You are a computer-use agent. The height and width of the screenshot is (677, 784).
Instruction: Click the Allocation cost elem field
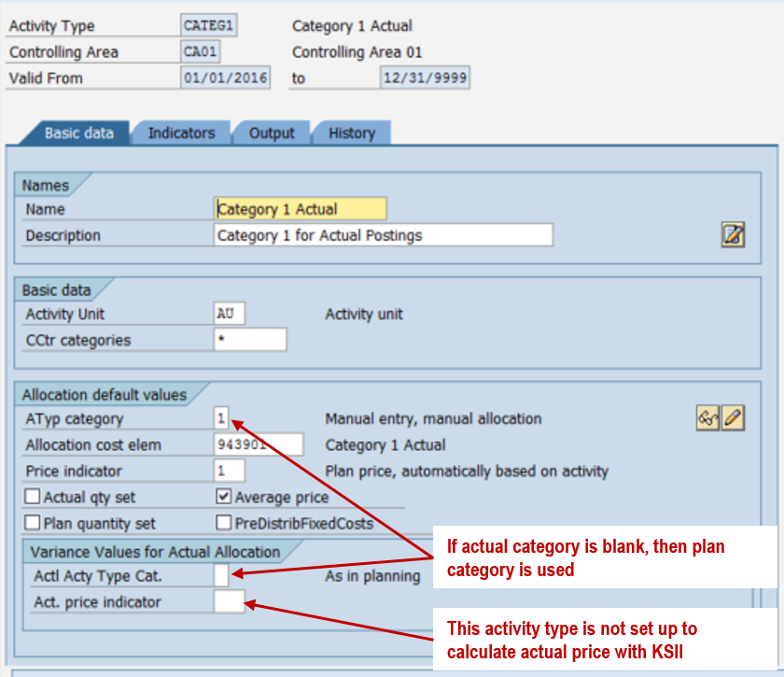(258, 444)
